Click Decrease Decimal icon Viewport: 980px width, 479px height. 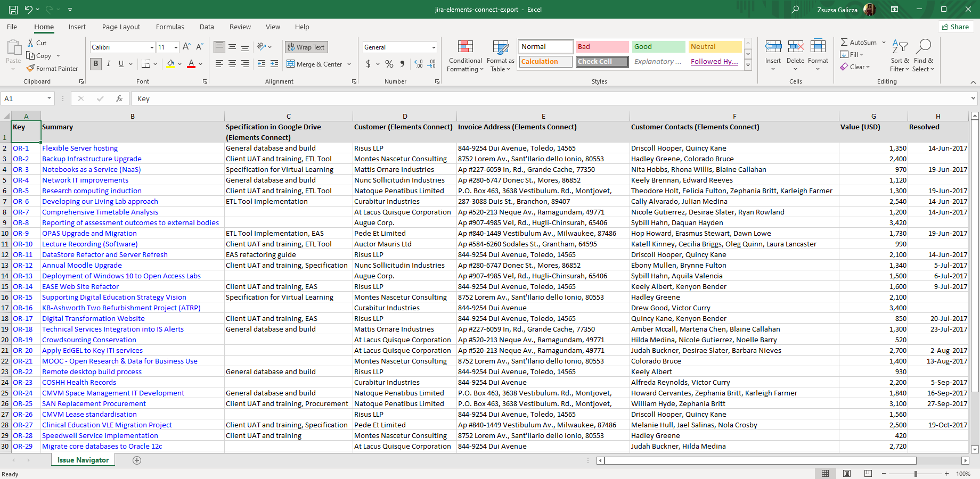(431, 64)
